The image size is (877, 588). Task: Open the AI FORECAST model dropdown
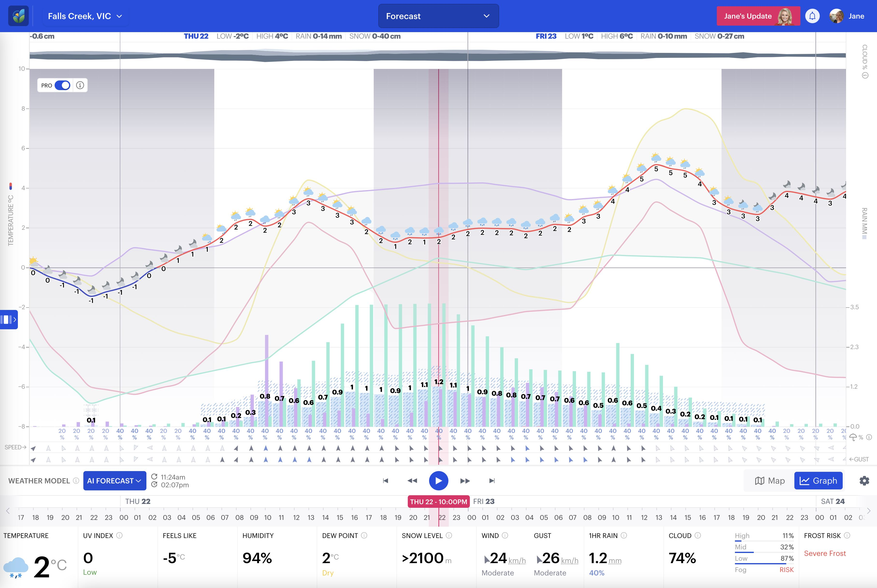click(114, 481)
